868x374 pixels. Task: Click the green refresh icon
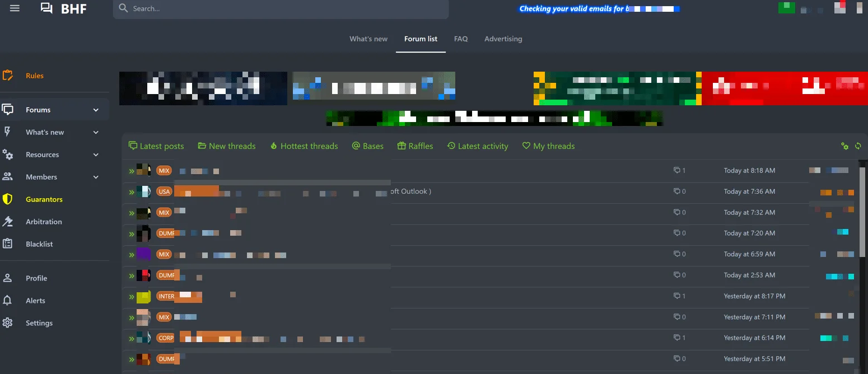[858, 146]
